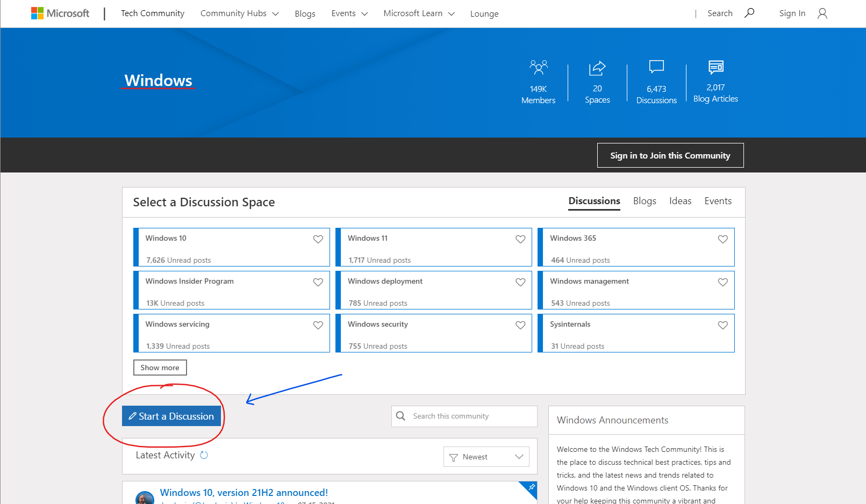Click the Windows Announcements heading
This screenshot has height=504, width=866.
tap(612, 420)
